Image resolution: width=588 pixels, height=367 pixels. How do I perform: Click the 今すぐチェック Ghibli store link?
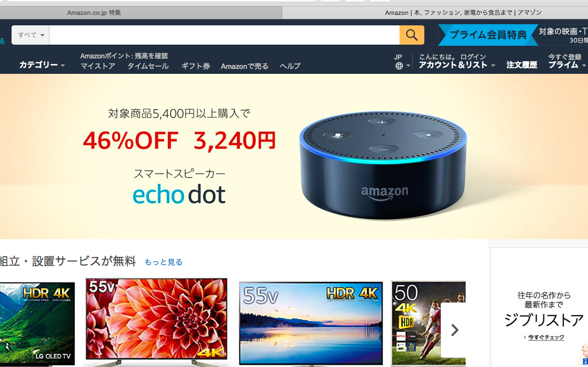(546, 337)
